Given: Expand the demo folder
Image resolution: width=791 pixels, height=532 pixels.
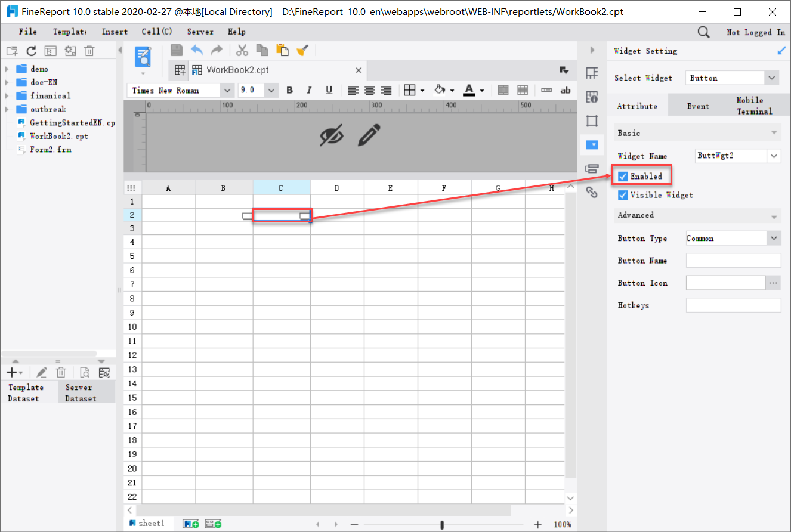Looking at the screenshot, I should (7, 69).
